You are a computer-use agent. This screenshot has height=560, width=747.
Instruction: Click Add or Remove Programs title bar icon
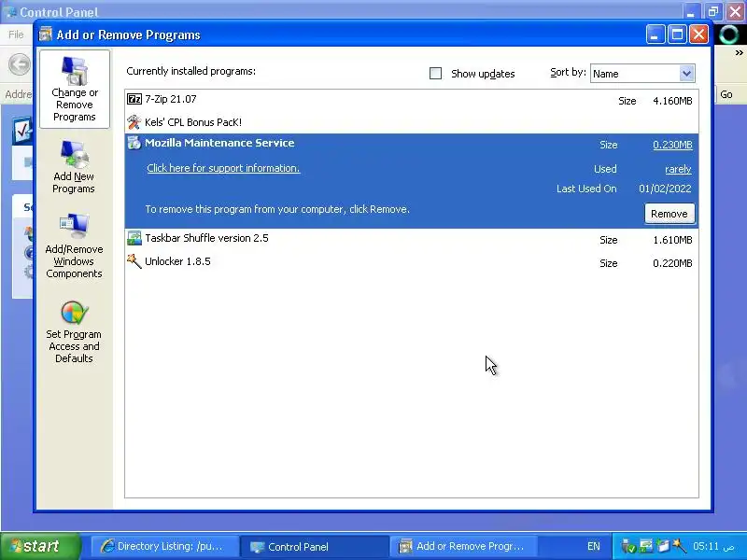pyautogui.click(x=45, y=35)
